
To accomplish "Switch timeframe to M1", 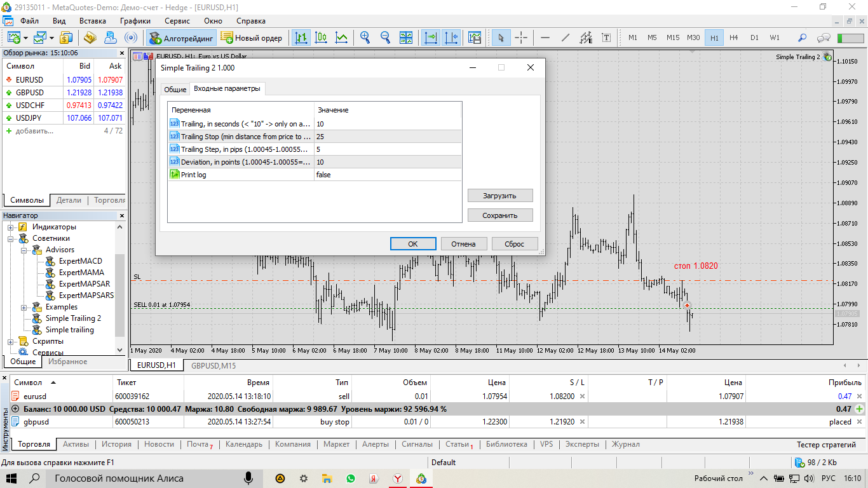I will 633,37.
